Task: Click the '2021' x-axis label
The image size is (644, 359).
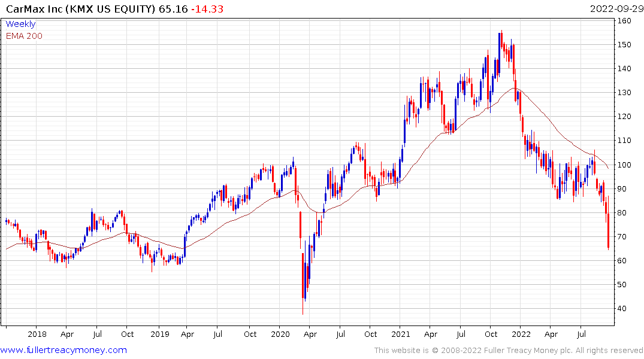Action: tap(401, 334)
